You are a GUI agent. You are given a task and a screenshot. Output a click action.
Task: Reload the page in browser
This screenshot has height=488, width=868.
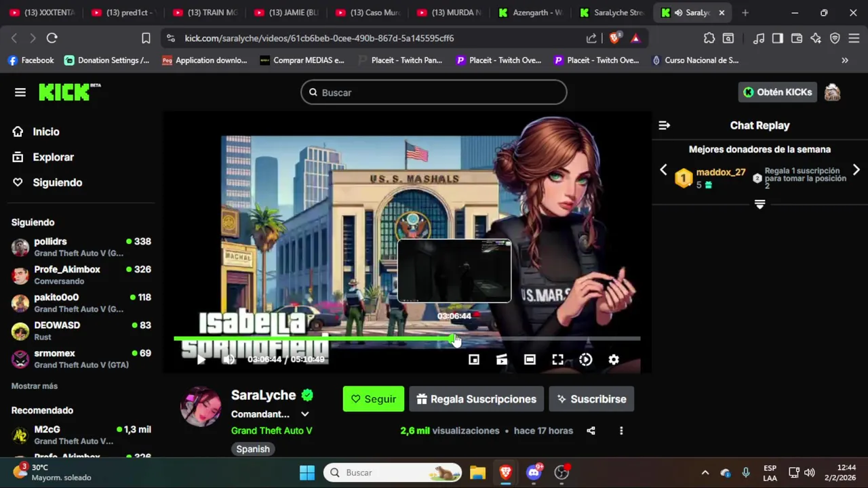coord(52,39)
